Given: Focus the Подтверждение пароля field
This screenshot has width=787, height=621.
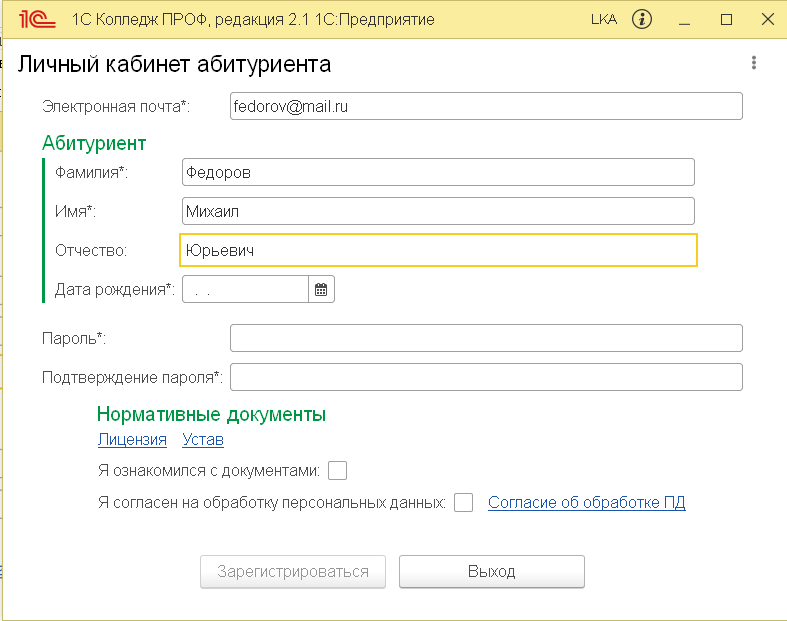Looking at the screenshot, I should tap(485, 377).
